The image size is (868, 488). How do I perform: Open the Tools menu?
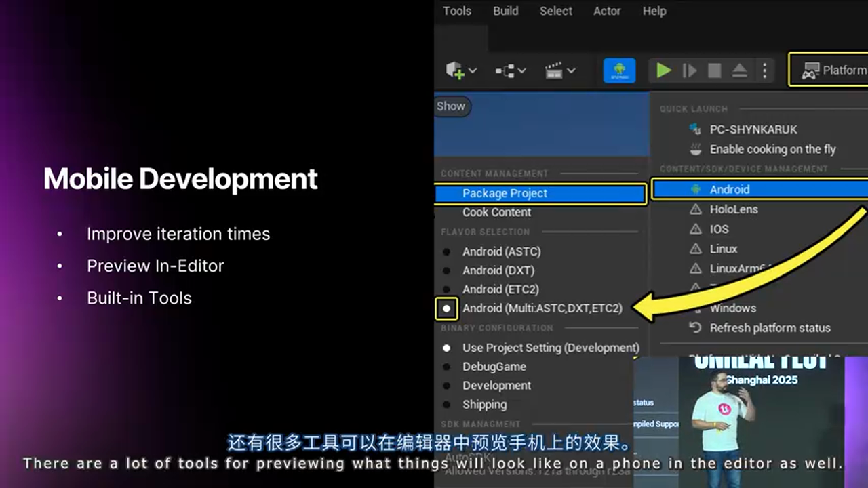[456, 11]
